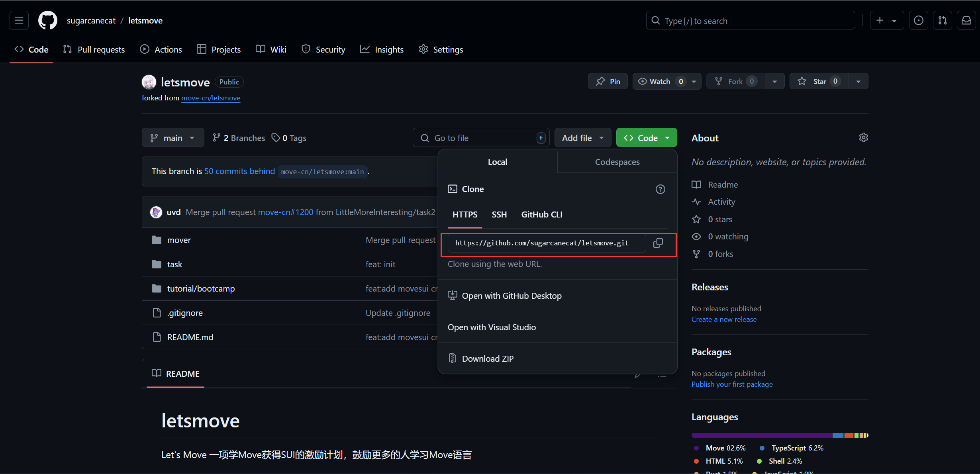Pin the letsmove repository
This screenshot has width=980, height=474.
click(608, 81)
